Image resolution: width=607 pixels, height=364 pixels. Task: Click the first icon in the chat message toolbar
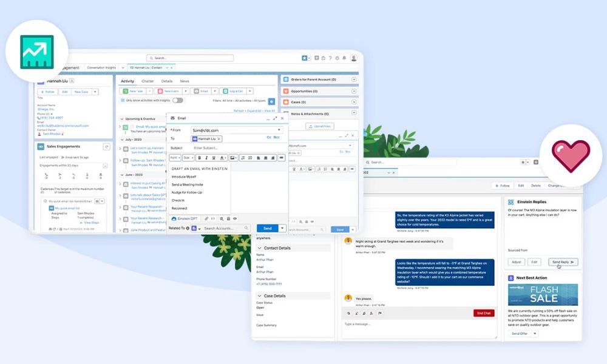pyautogui.click(x=348, y=313)
